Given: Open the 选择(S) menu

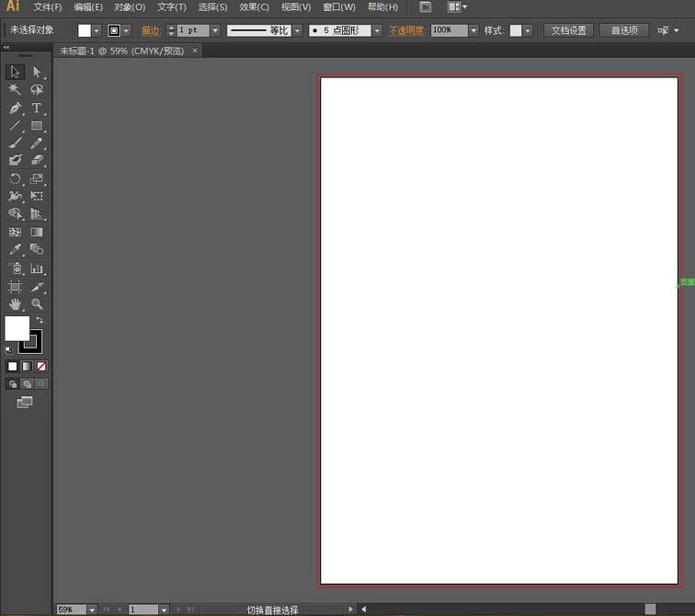Looking at the screenshot, I should 212,7.
